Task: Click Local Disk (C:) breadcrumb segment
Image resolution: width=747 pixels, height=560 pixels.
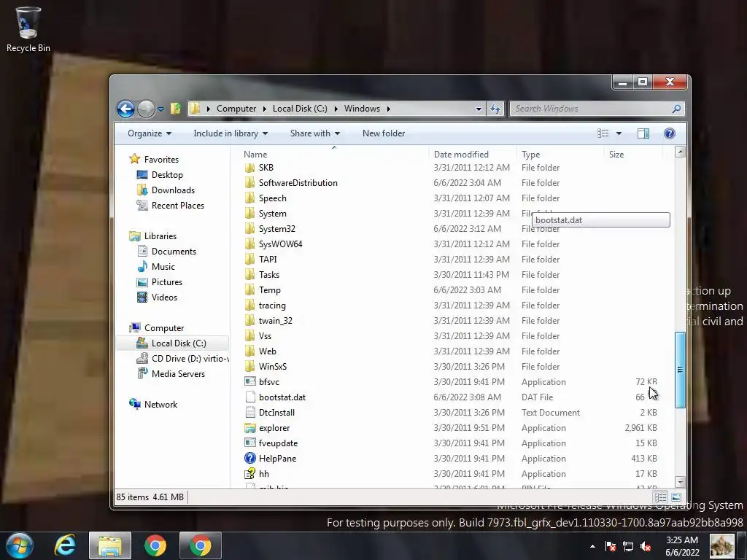Action: (300, 109)
